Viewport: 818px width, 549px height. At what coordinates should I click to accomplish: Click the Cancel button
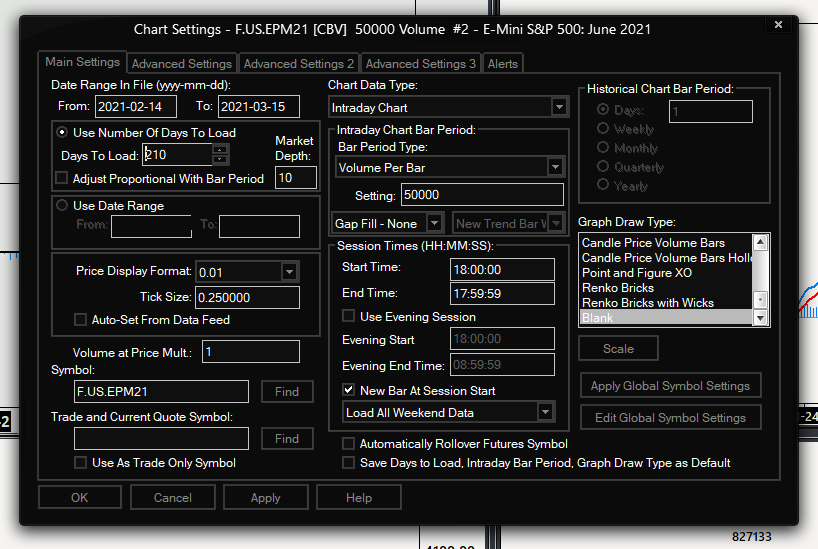point(173,497)
